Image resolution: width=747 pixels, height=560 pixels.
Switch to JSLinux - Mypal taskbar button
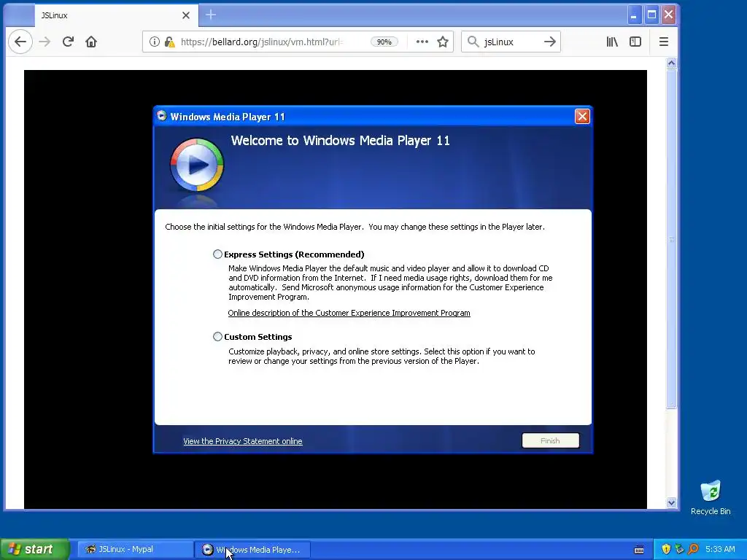tap(135, 550)
